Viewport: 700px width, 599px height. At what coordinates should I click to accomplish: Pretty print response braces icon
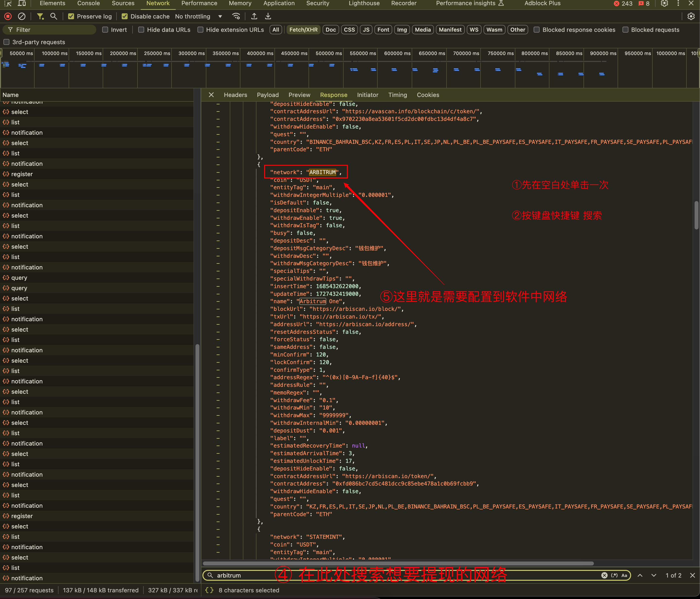(x=210, y=590)
